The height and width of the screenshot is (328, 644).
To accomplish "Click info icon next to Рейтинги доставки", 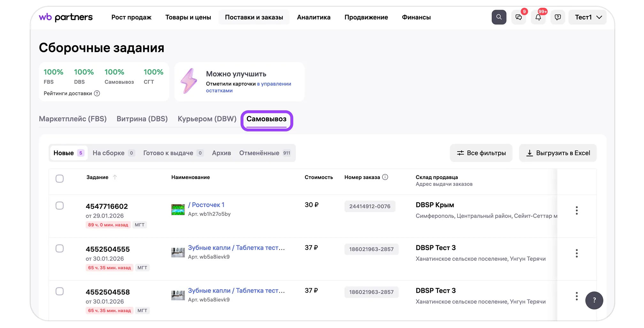I will [x=97, y=93].
